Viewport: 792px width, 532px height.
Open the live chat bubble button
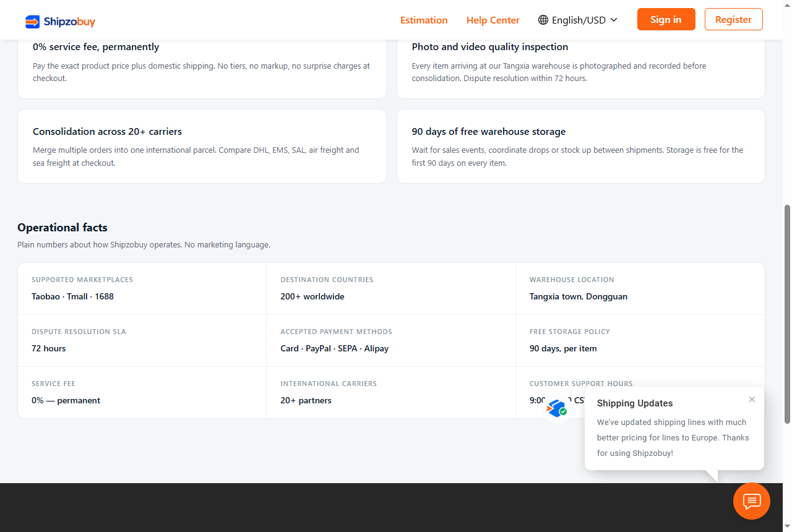(752, 501)
